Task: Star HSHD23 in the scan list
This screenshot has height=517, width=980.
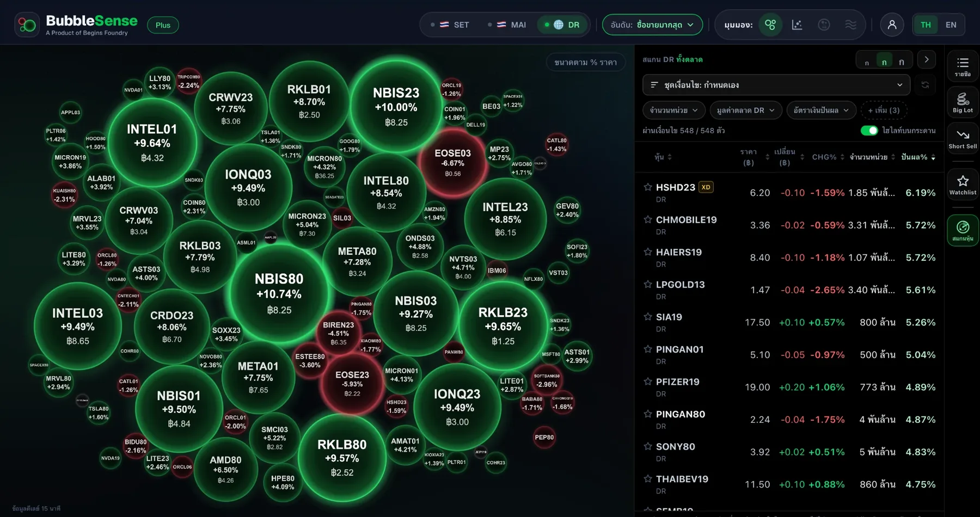Action: tap(648, 187)
